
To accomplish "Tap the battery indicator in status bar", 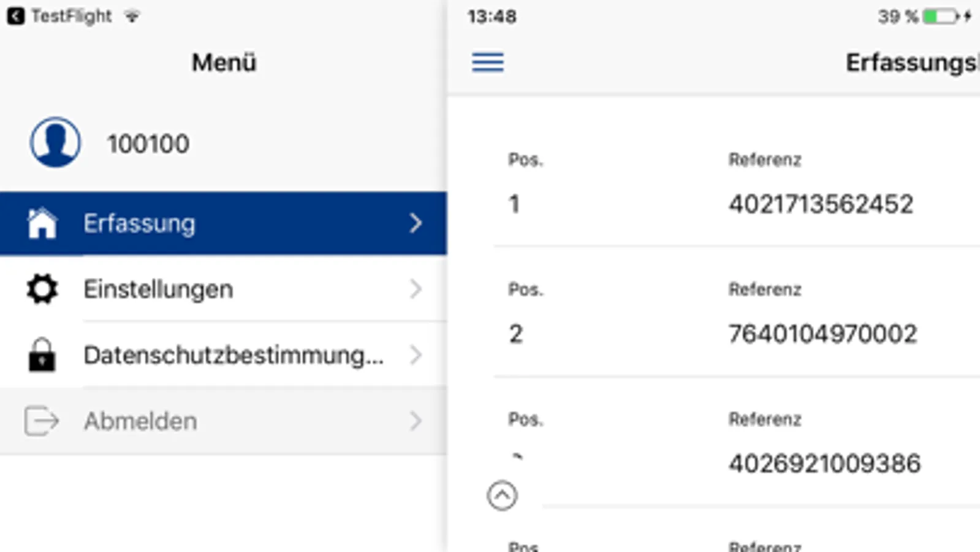I will pyautogui.click(x=940, y=17).
